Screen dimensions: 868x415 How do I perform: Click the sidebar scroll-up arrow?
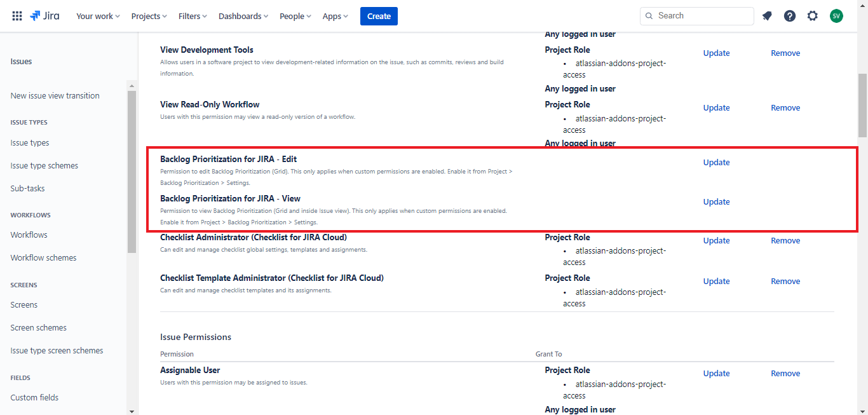point(132,85)
